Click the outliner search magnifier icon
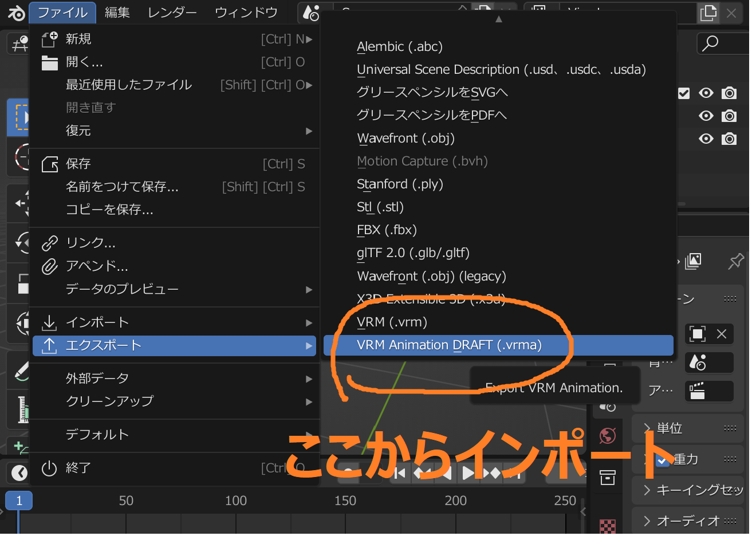Screen dimensions: 756x536 click(710, 43)
